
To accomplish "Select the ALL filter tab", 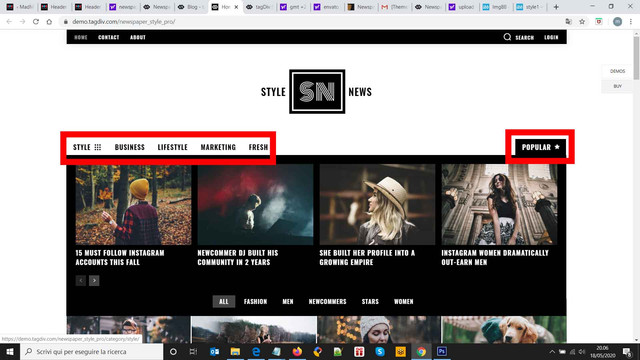I will tap(224, 302).
